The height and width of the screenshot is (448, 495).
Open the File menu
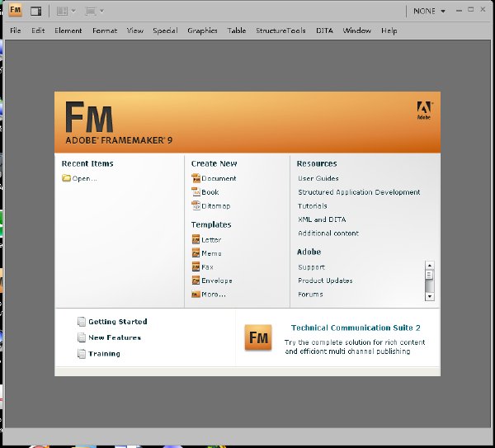point(16,31)
